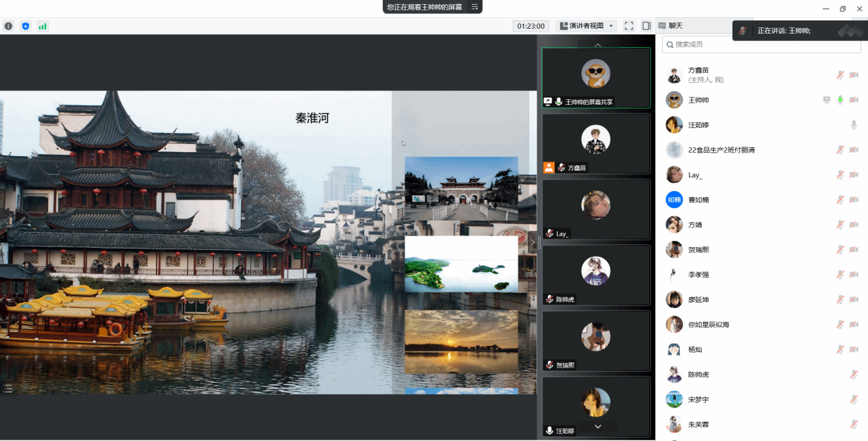Mute 汪茹婷's microphone in the member list
This screenshot has height=441, width=868.
[854, 125]
